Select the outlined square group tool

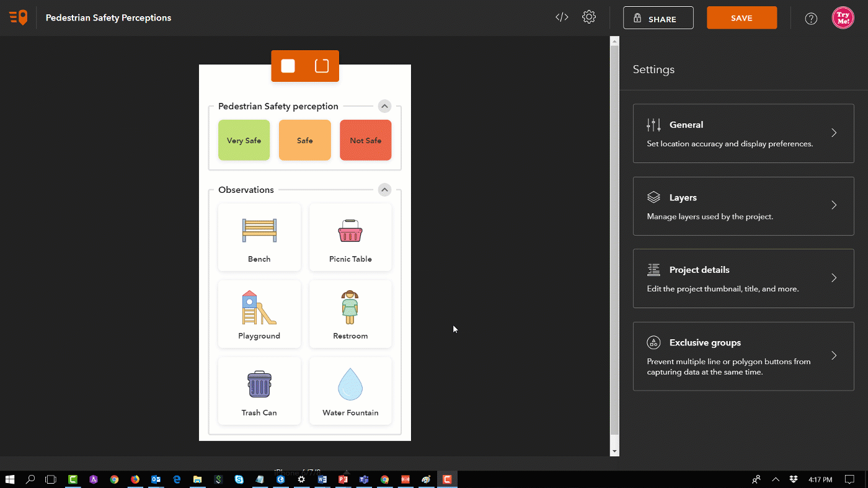(322, 66)
